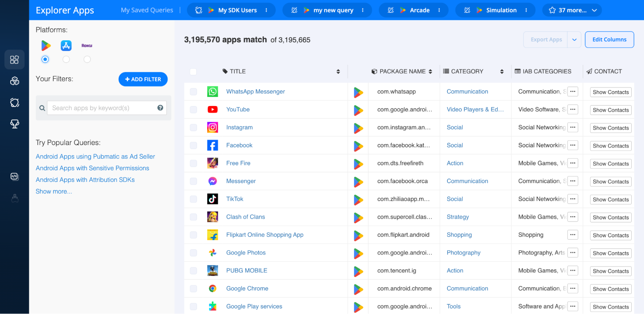The image size is (644, 314).
Task: Select the Apple App Store platform icon
Action: click(x=66, y=45)
